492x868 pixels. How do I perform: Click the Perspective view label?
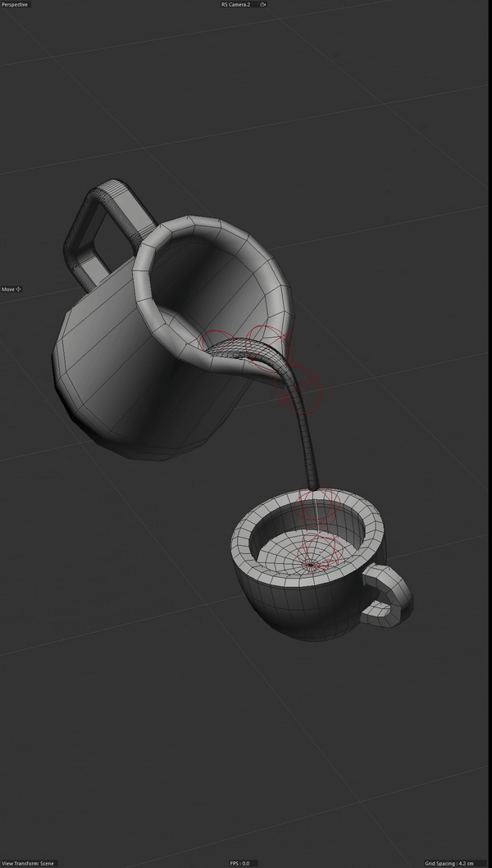coord(15,5)
